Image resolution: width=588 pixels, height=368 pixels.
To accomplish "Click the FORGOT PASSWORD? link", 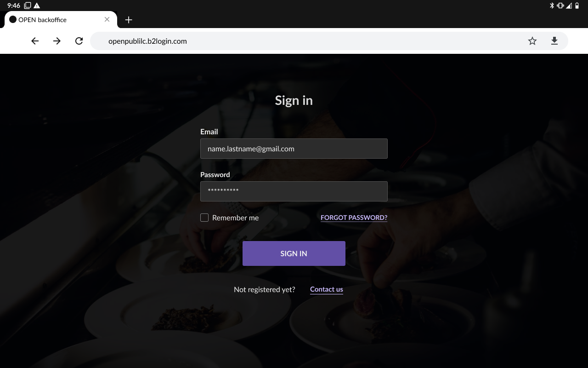I will pos(354,218).
